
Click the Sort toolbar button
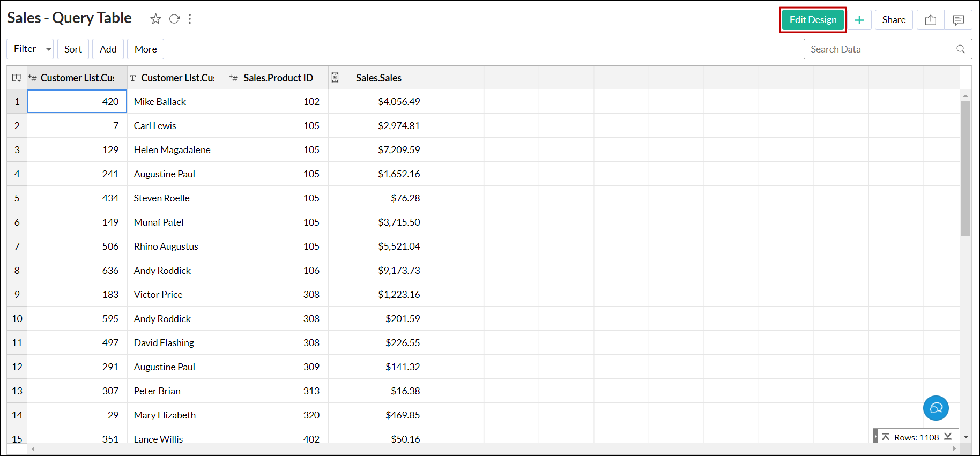[73, 49]
